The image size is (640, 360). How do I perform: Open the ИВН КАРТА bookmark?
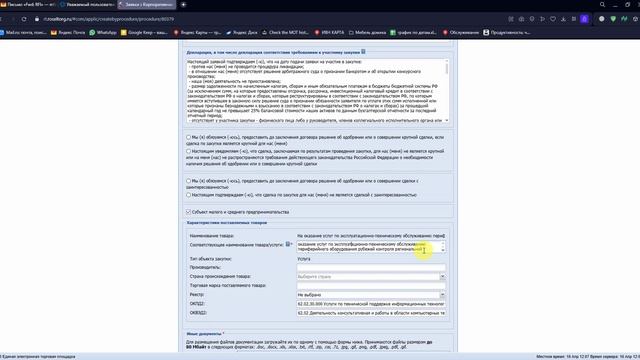tap(329, 32)
